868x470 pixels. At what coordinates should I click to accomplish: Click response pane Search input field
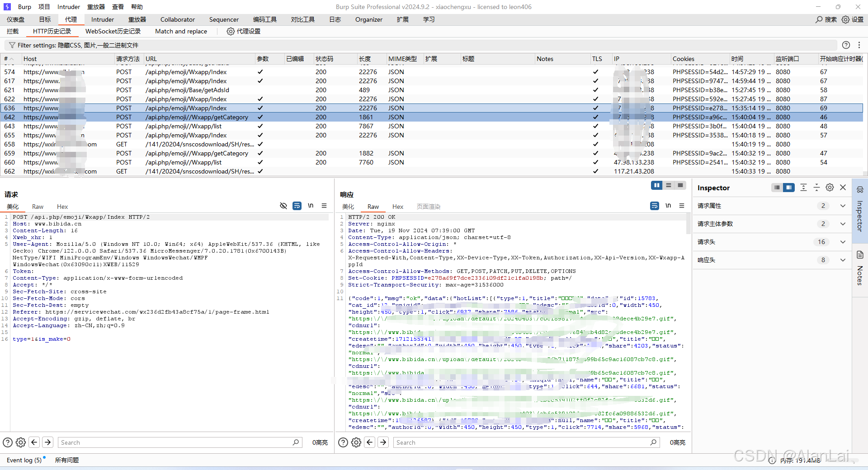(527, 442)
